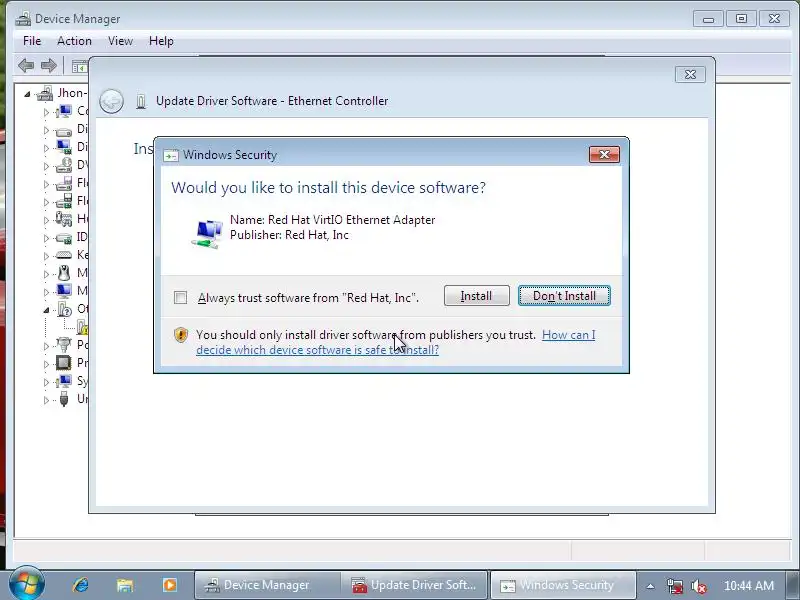800x600 pixels.
Task: Open the File menu in Device Manager
Action: (x=32, y=41)
